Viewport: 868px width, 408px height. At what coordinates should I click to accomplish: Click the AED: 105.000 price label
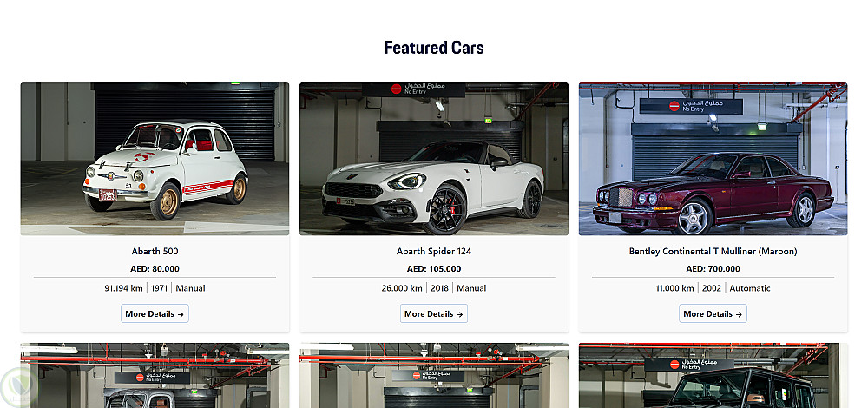[433, 269]
